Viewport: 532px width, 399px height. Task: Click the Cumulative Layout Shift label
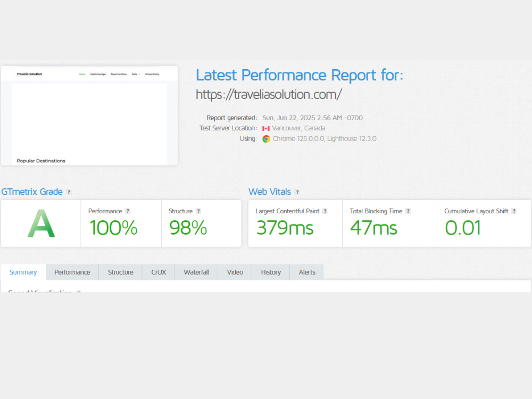point(476,211)
